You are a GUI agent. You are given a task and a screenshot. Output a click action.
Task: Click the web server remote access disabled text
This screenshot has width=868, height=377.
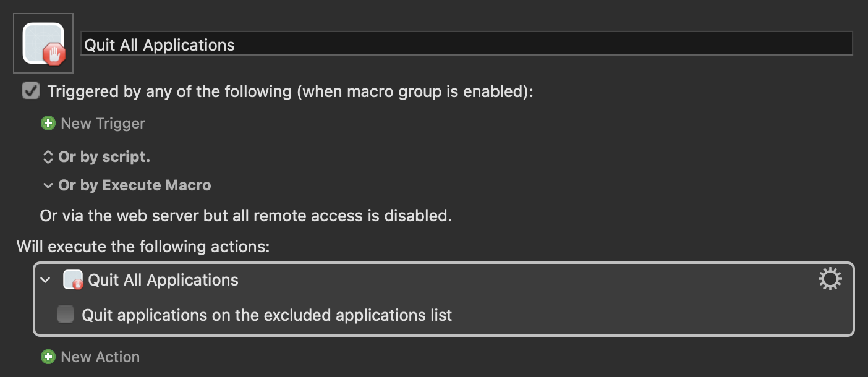[245, 216]
